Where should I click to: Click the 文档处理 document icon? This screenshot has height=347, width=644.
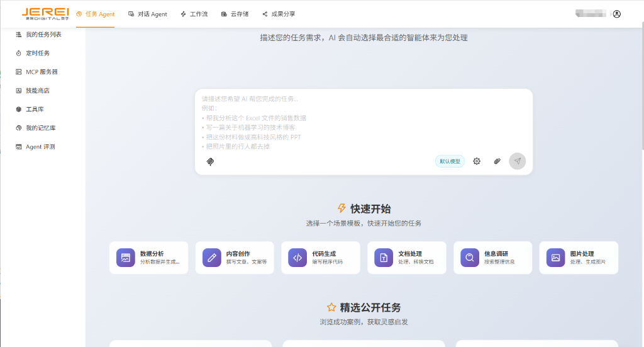tap(384, 258)
